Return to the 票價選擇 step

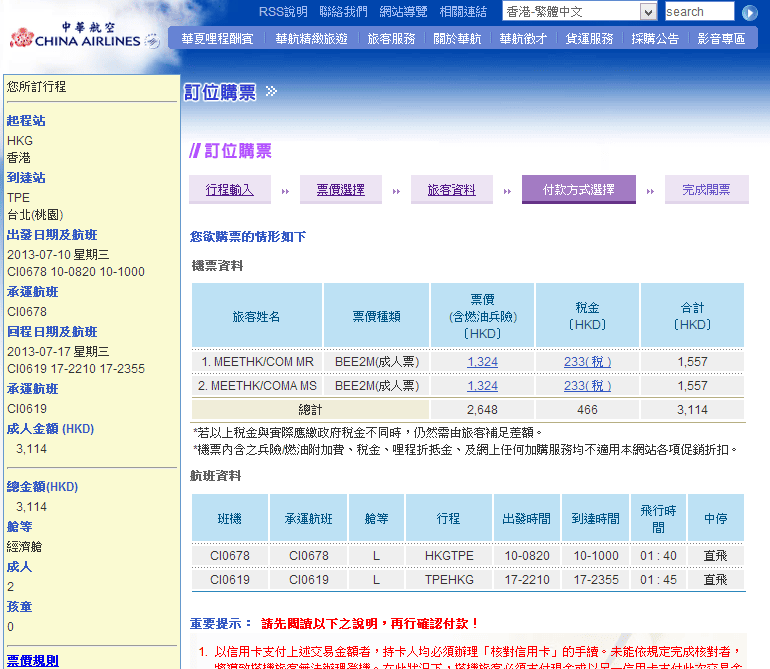[x=341, y=189]
